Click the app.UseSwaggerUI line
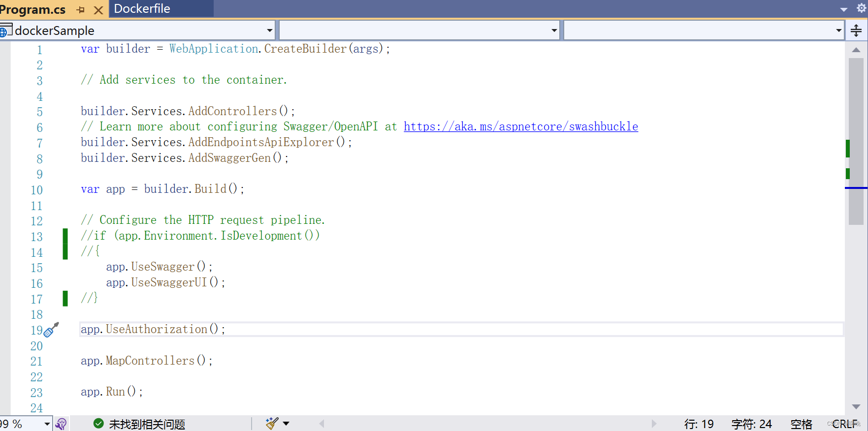Image resolution: width=868 pixels, height=431 pixels. 165,282
